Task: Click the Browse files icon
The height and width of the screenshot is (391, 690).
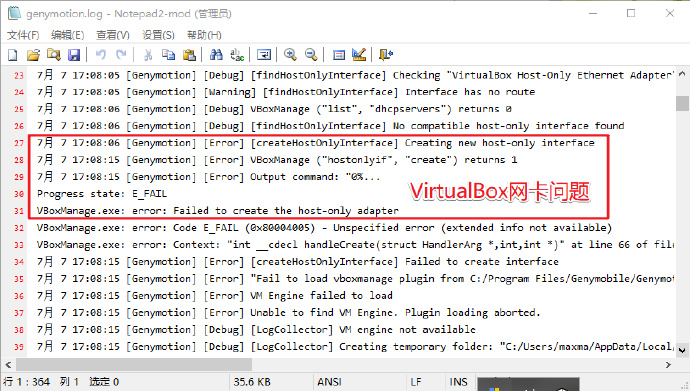Action: (54, 55)
